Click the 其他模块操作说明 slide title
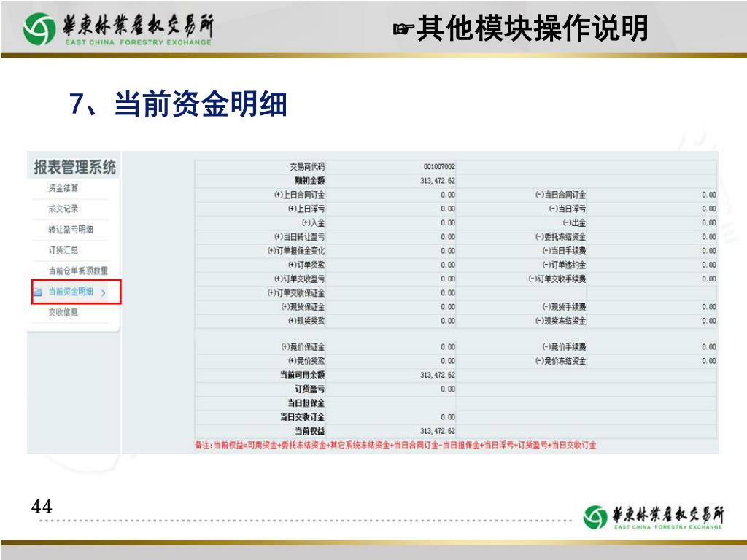 click(x=532, y=28)
